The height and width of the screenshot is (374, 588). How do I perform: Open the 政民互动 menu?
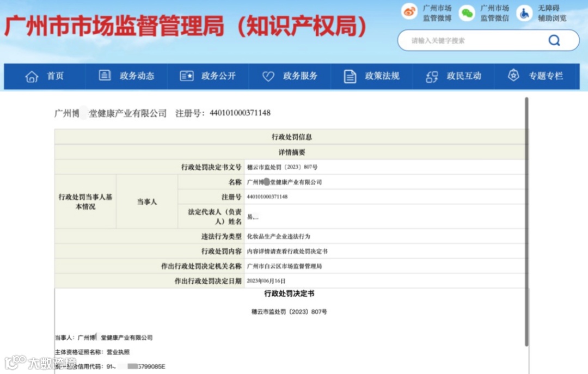click(464, 76)
